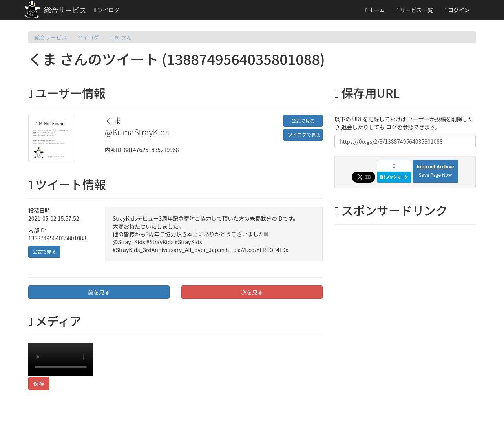
Task: Click the 保存用URL heading
Action: tap(367, 93)
